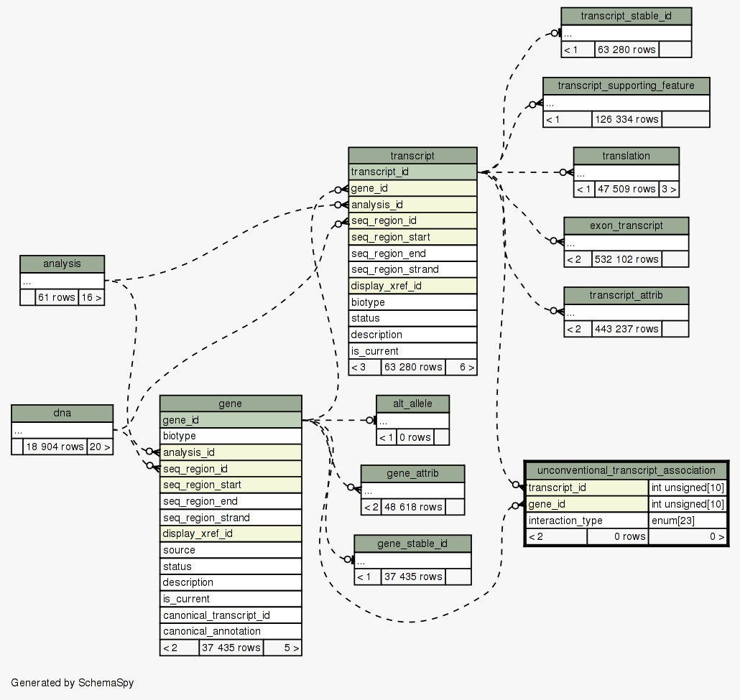Select seq_region_end row in transcript table

click(412, 253)
